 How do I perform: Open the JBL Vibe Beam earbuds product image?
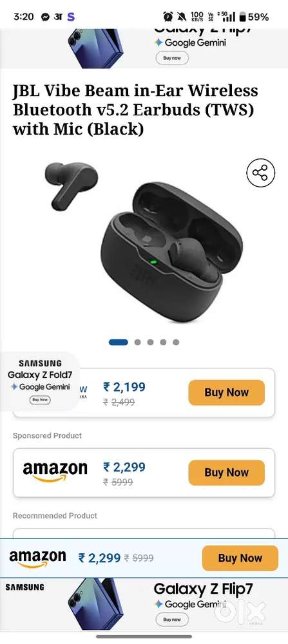(144, 240)
